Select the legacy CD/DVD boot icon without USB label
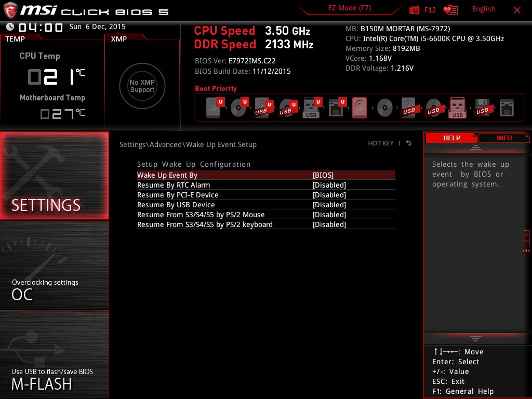 point(385,108)
